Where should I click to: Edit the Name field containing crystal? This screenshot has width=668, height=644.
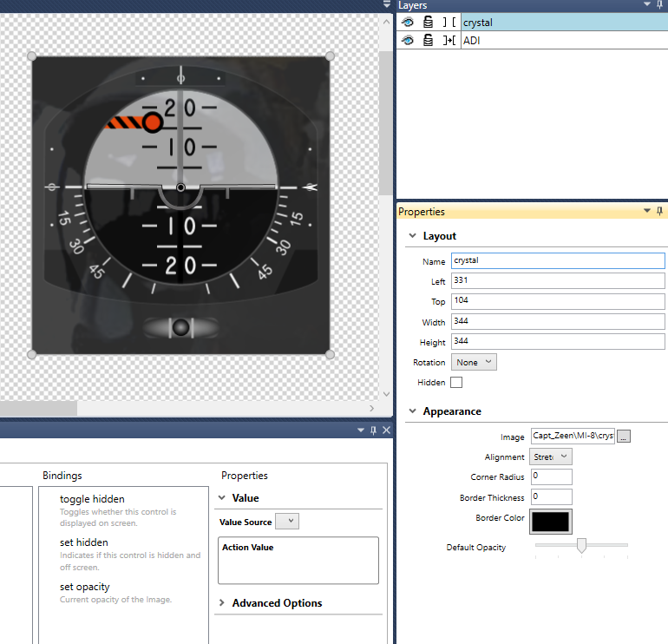tap(558, 261)
